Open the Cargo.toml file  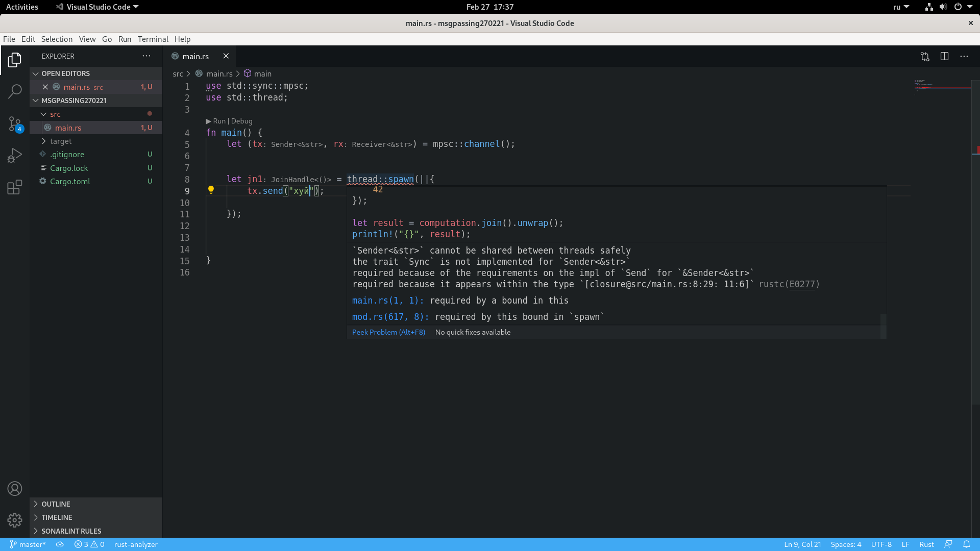click(x=96, y=182)
